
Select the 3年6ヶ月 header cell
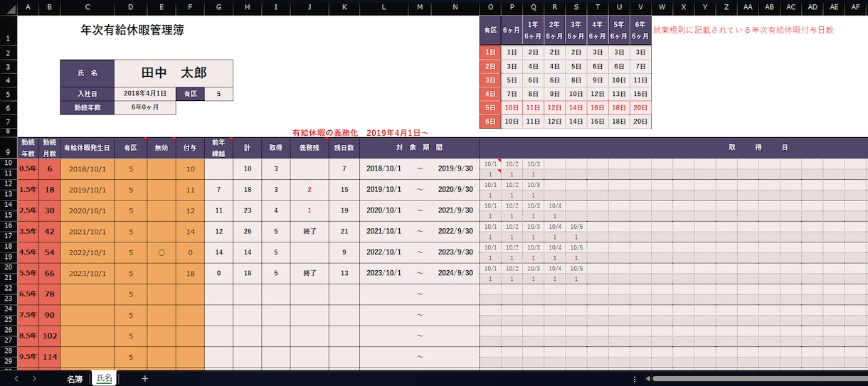tap(576, 31)
